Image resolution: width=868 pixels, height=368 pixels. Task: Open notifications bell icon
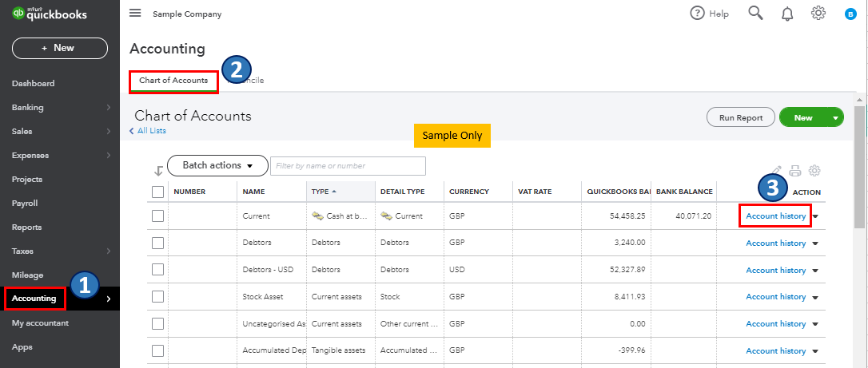point(787,14)
